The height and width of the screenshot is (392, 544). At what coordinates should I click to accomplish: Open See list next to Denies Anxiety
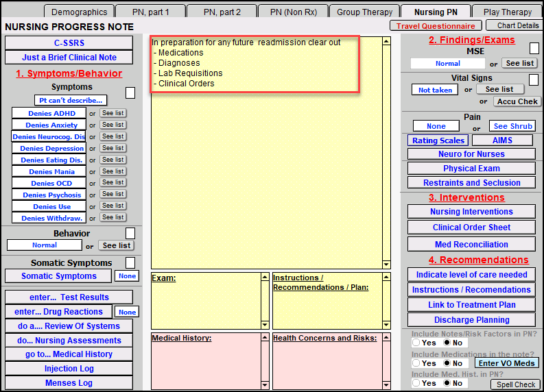pyautogui.click(x=113, y=125)
